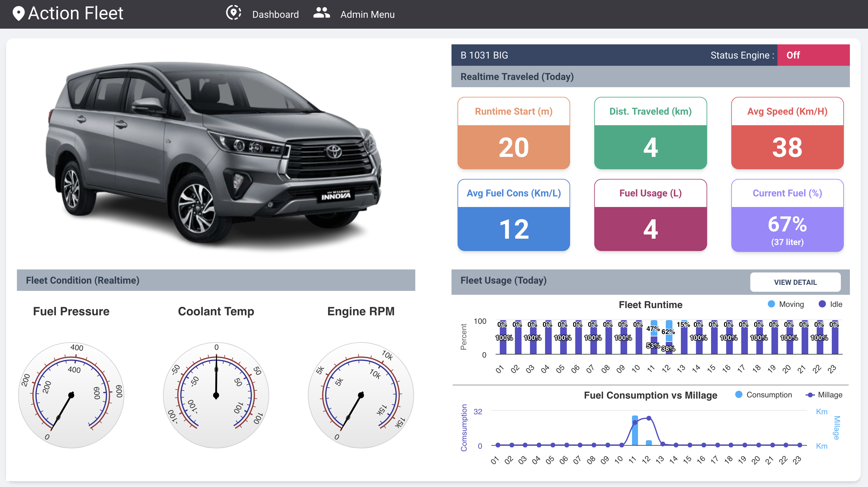Click the Runtime Start (m) card
This screenshot has width=868, height=487.
point(513,133)
